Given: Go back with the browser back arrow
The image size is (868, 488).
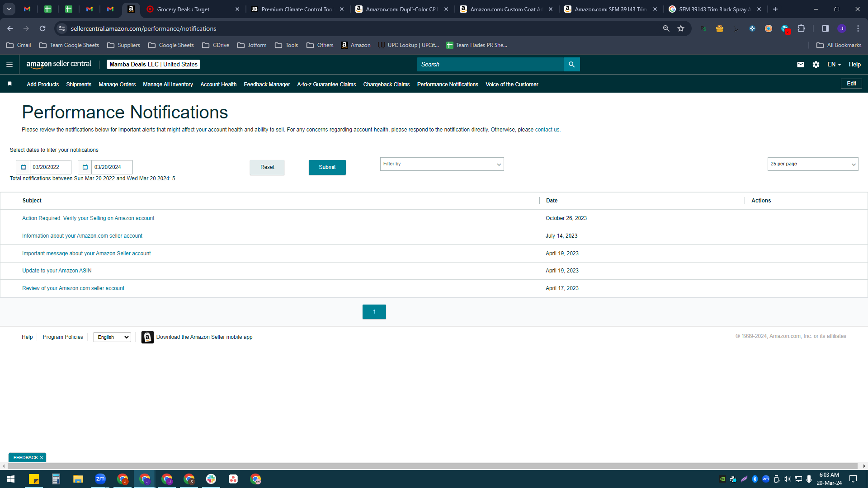Looking at the screenshot, I should click(10, 28).
